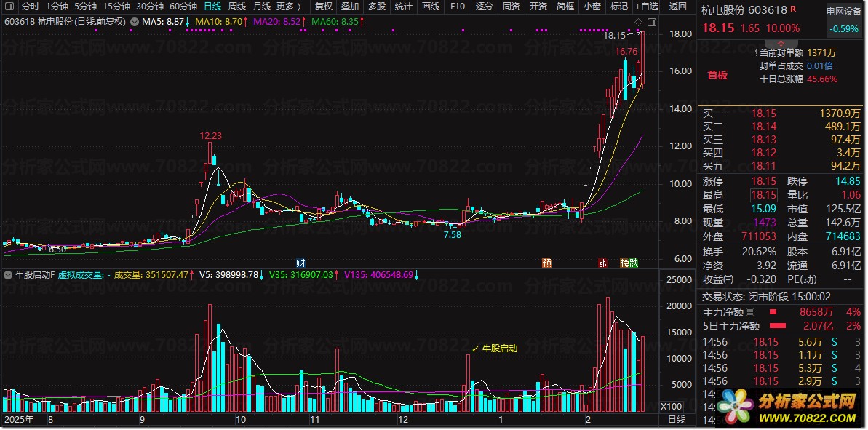Click the 开资 toolbar button

[538, 7]
